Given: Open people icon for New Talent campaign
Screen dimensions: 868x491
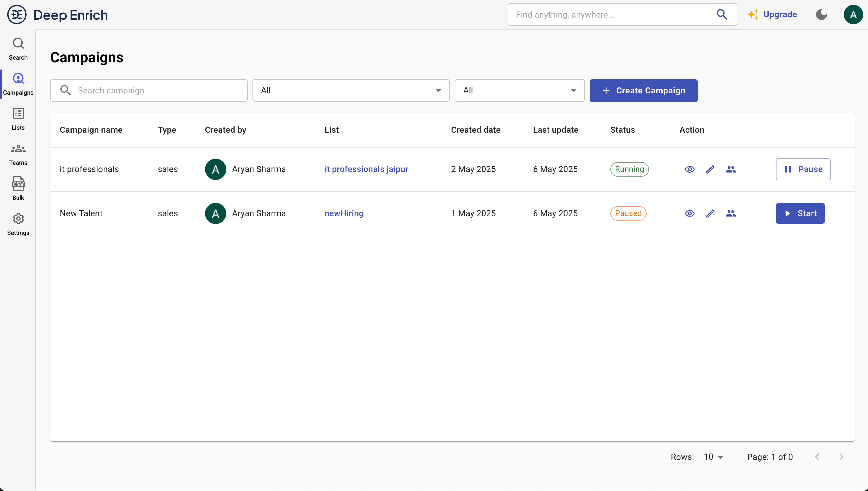Looking at the screenshot, I should pyautogui.click(x=731, y=213).
